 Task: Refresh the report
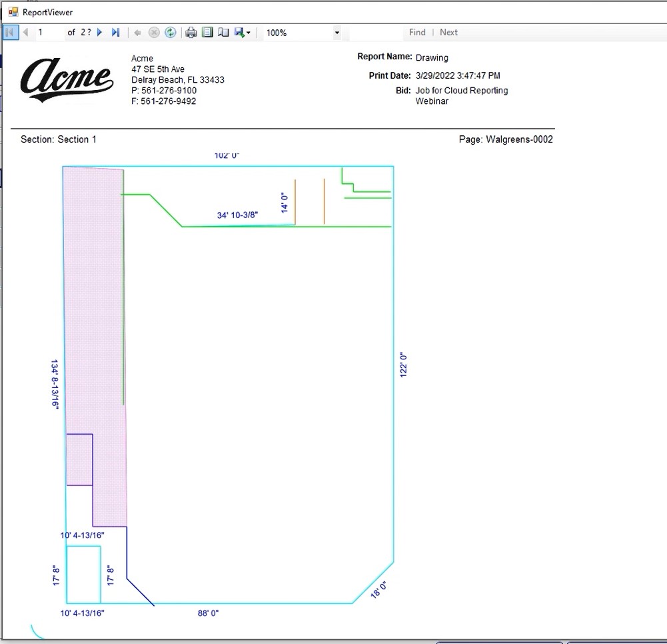[x=171, y=32]
